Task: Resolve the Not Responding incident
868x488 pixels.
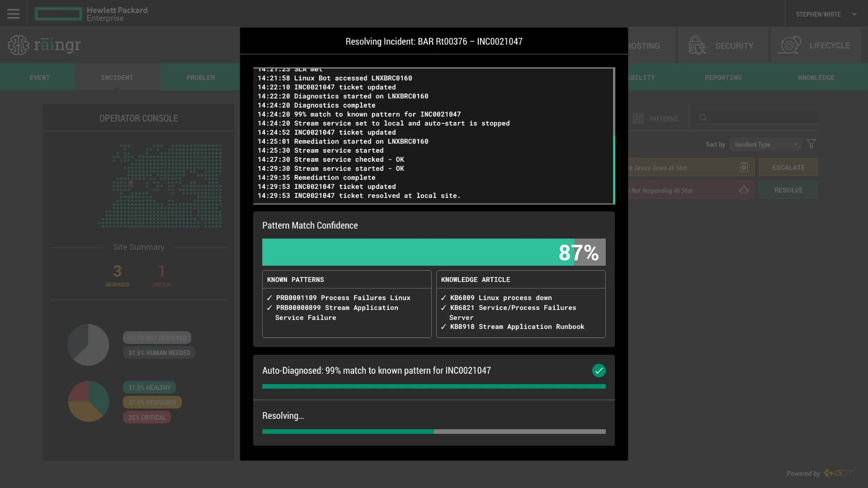Action: coord(788,190)
